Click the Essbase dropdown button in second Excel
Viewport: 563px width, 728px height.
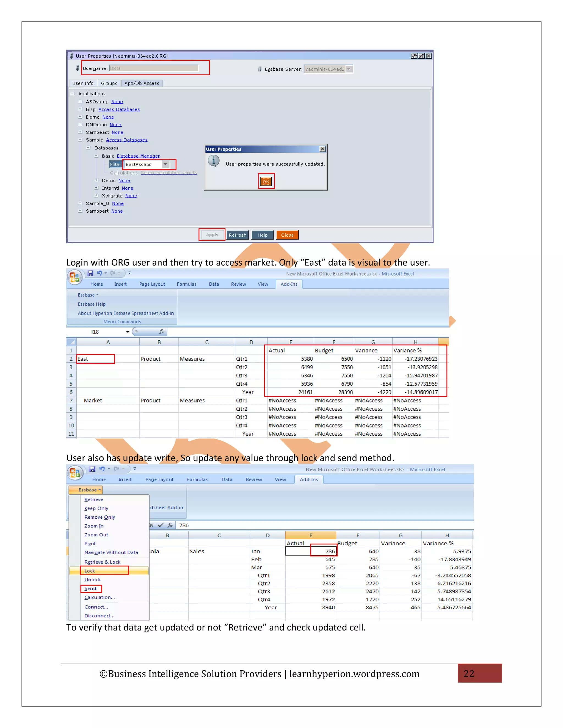pos(86,490)
